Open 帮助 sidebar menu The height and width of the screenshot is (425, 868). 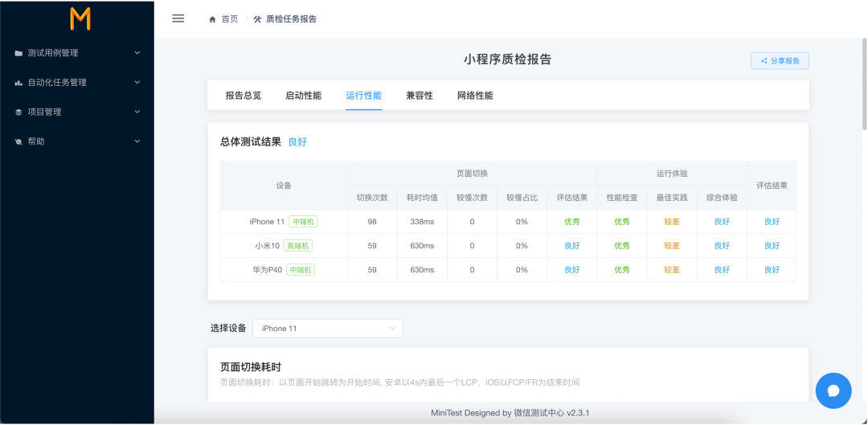[x=77, y=141]
